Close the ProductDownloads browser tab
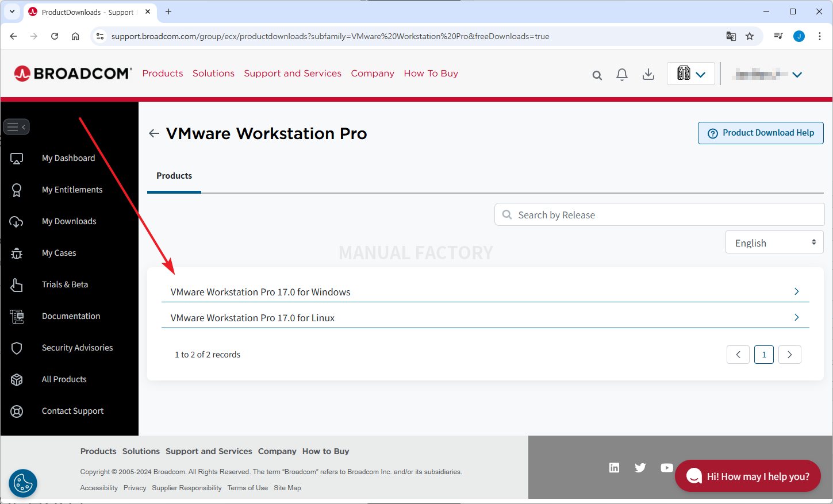 click(148, 11)
